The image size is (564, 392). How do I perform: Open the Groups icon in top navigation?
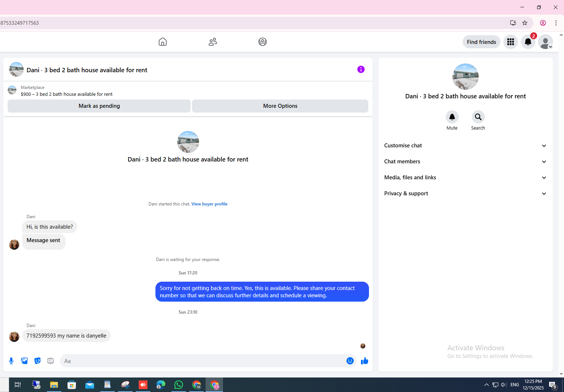click(263, 42)
